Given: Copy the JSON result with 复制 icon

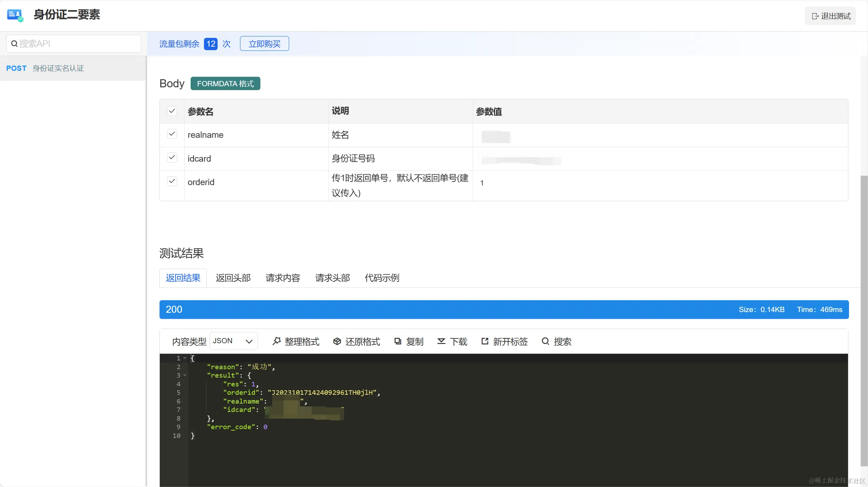Looking at the screenshot, I should tap(398, 341).
